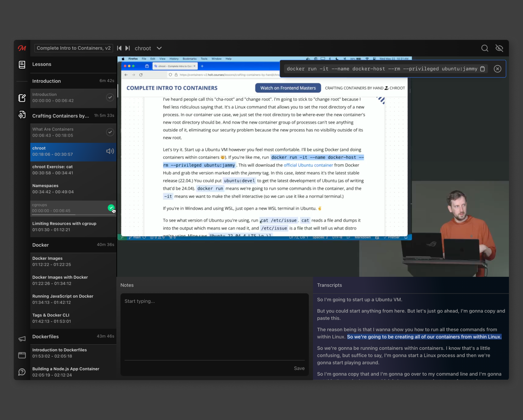Toggle completion check on What Are Containers
The height and width of the screenshot is (420, 523).
pyautogui.click(x=110, y=132)
